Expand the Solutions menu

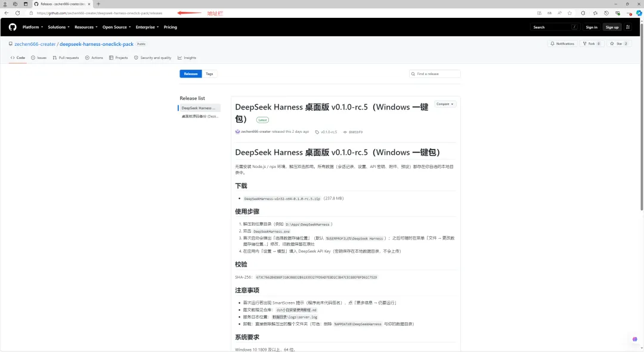[x=58, y=27]
